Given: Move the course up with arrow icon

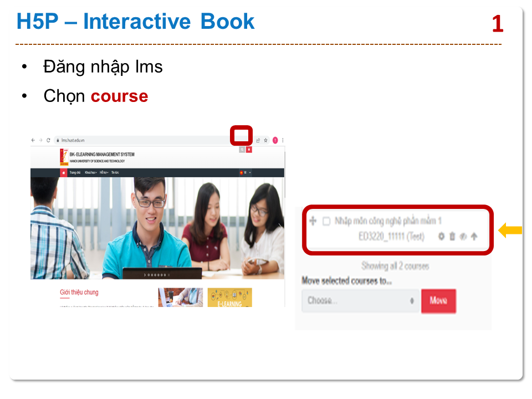Looking at the screenshot, I should (x=474, y=237).
